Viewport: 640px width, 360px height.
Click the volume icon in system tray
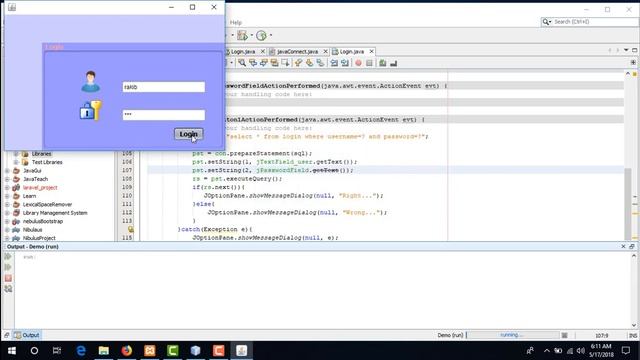[x=581, y=351]
